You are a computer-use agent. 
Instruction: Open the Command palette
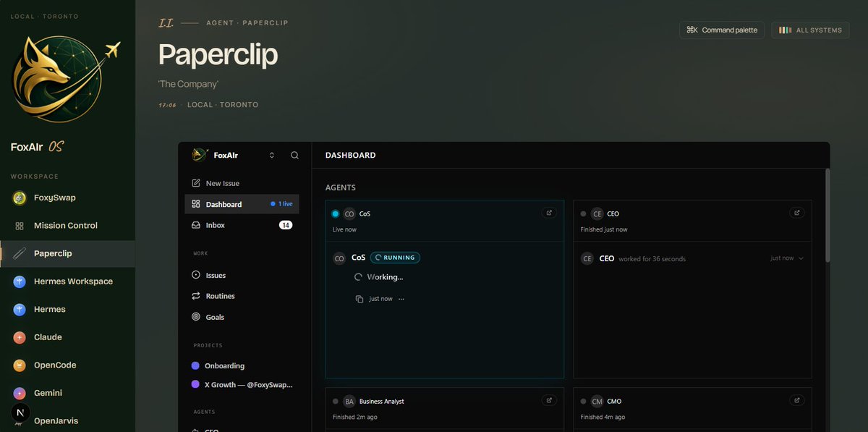point(721,30)
